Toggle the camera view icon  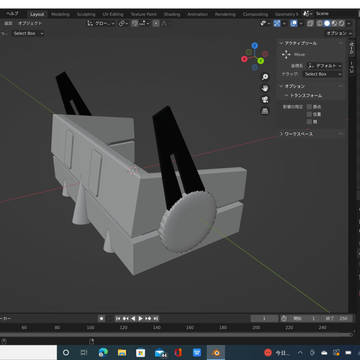[x=265, y=100]
